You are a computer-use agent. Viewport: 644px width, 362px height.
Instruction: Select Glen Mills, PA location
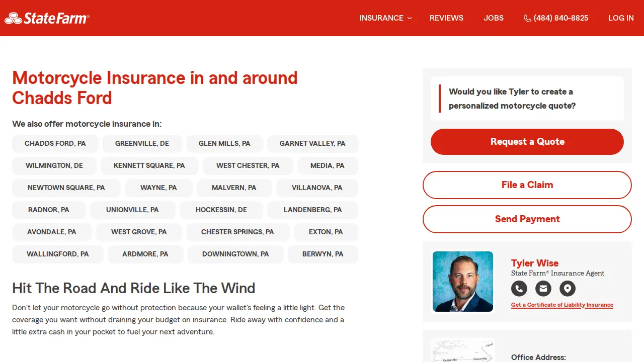[x=224, y=143]
